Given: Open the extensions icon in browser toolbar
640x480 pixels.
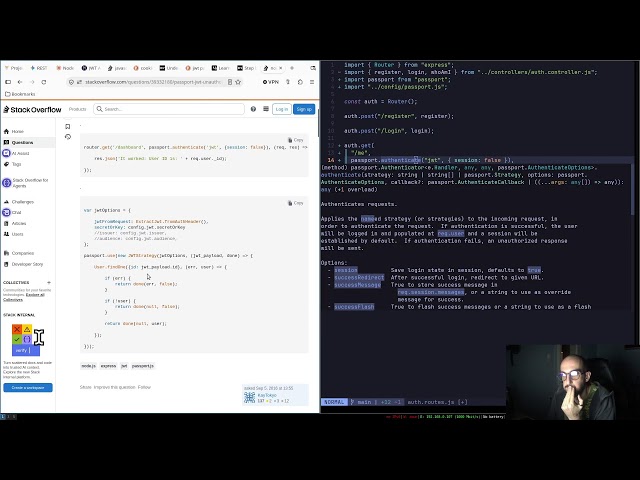Looking at the screenshot, I should click(x=300, y=82).
